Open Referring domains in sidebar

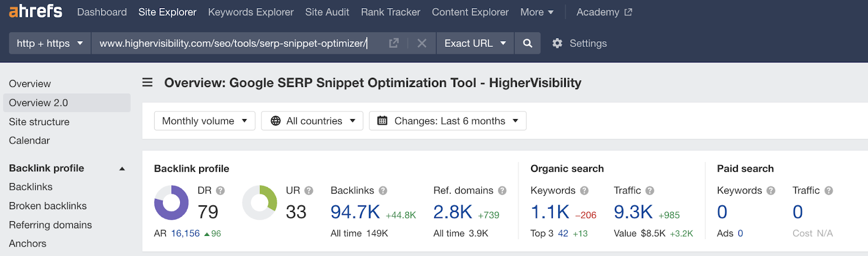(50, 224)
